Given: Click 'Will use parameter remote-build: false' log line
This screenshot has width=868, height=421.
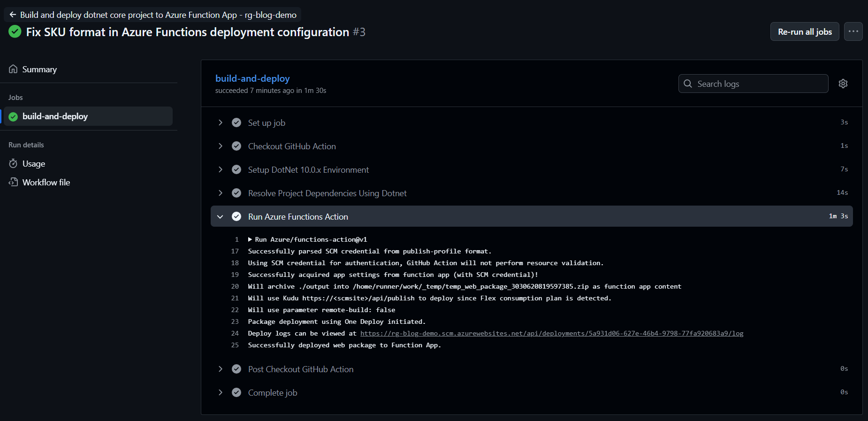Looking at the screenshot, I should [321, 310].
